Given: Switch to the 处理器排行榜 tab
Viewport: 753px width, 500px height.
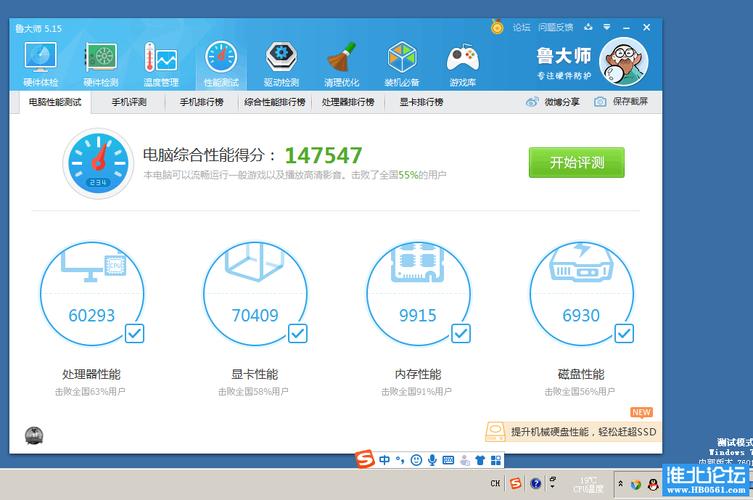Looking at the screenshot, I should pos(348,102).
